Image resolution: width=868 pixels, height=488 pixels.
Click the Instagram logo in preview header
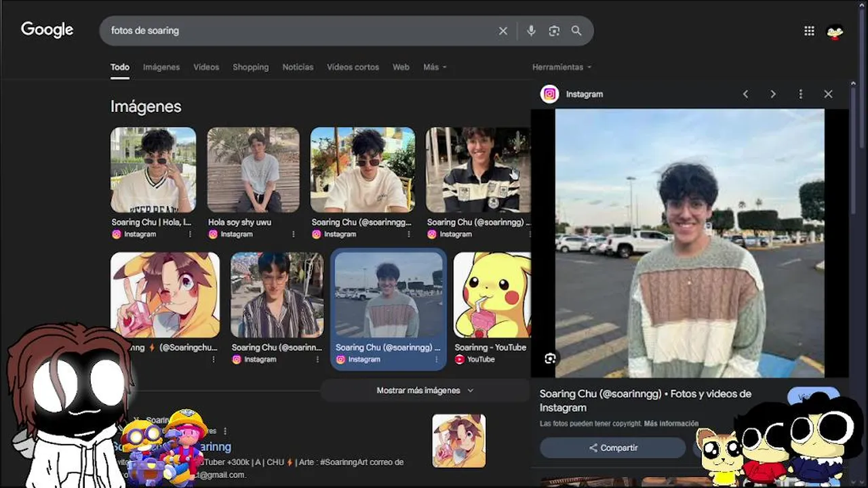click(550, 94)
